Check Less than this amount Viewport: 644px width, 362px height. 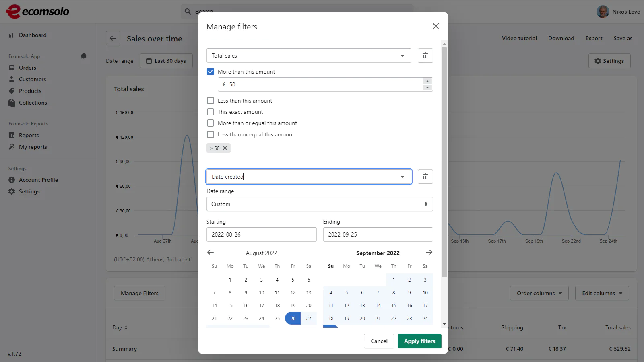coord(211,101)
